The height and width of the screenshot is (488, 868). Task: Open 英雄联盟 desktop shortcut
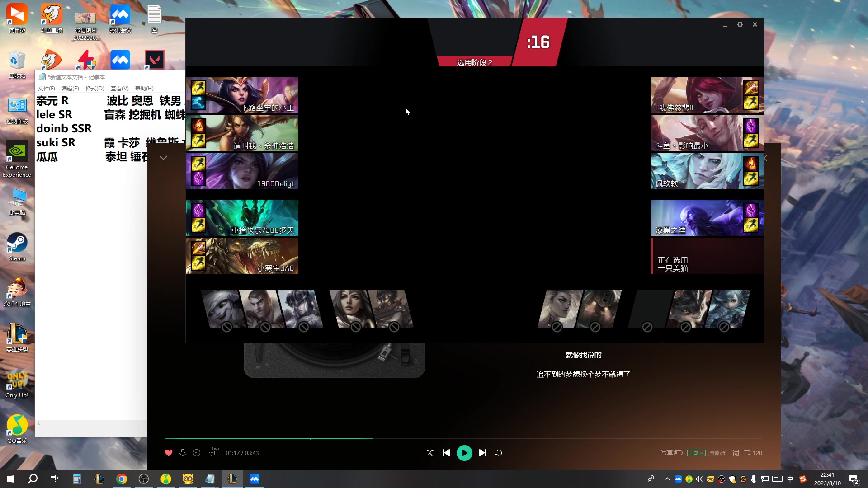pos(17,338)
